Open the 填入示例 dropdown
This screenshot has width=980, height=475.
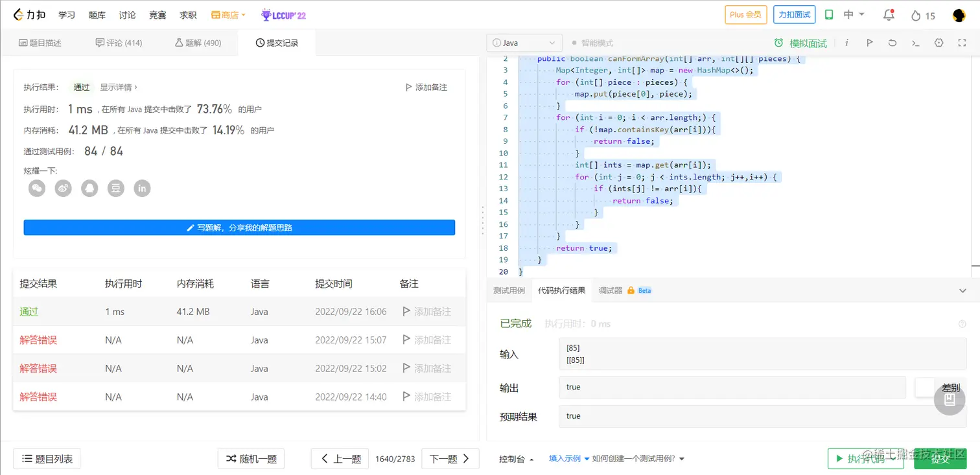569,459
